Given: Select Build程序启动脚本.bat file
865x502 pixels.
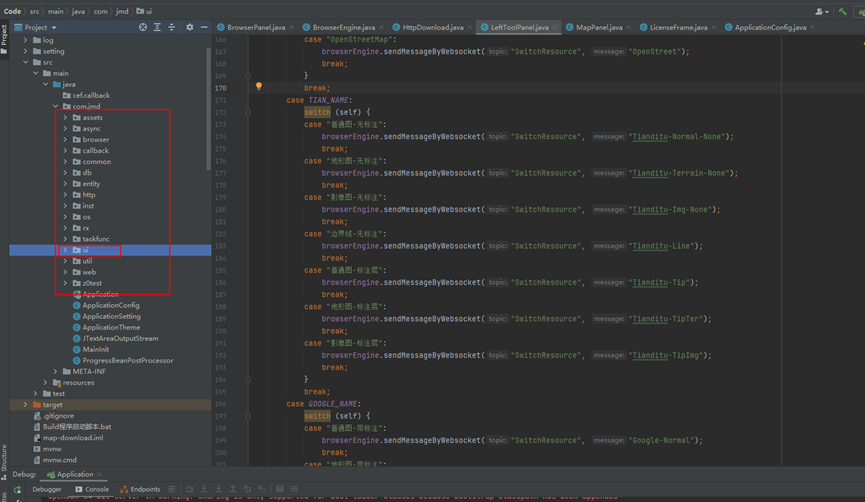Looking at the screenshot, I should click(x=77, y=426).
